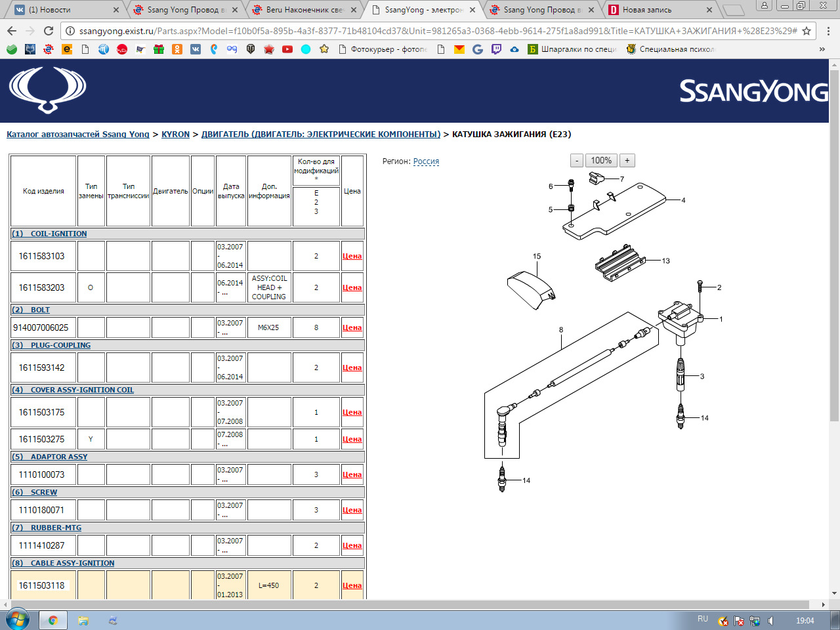This screenshot has width=840, height=630.
Task: Click 'Цена' link for part 1611583103
Action: [x=352, y=256]
